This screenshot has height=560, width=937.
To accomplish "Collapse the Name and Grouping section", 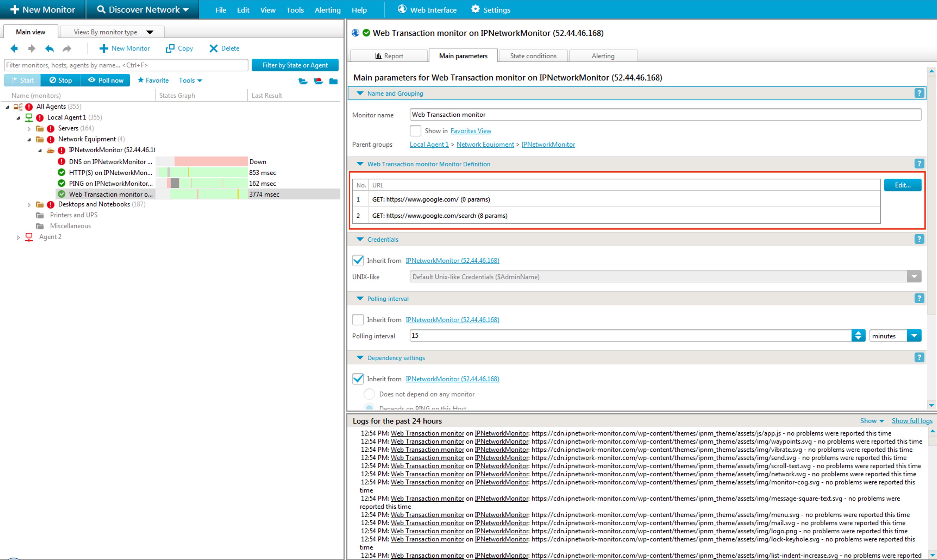I will (x=360, y=93).
